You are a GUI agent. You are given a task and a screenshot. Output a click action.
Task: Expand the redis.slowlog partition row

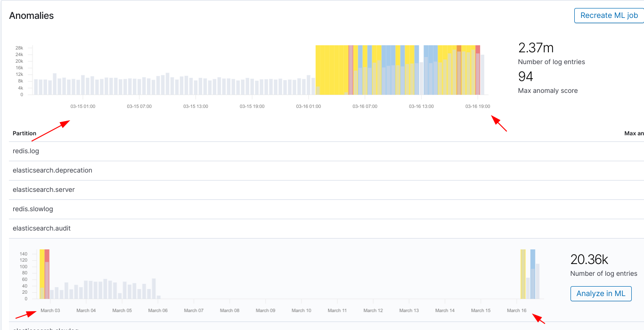click(326, 209)
